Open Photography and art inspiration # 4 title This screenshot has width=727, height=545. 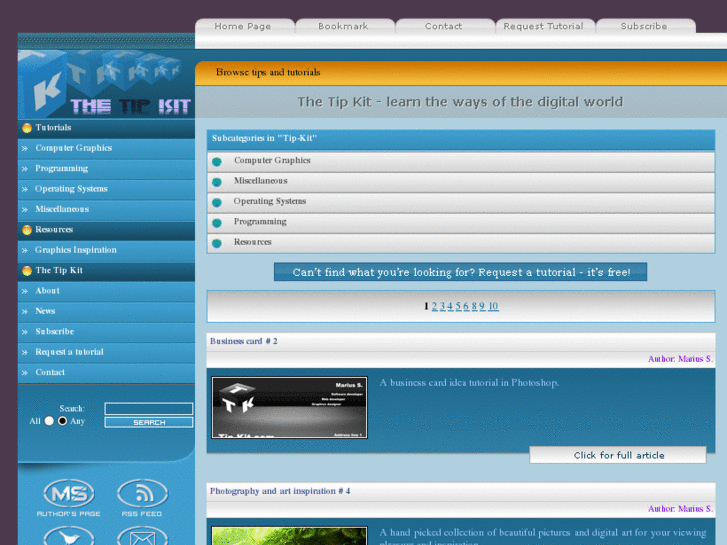(280, 491)
